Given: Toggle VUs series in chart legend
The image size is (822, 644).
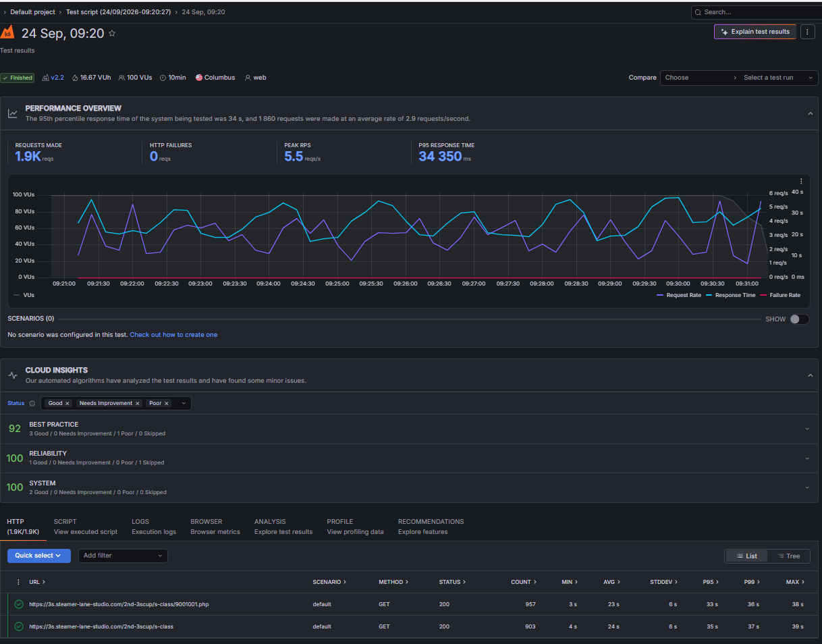Looking at the screenshot, I should coord(24,295).
